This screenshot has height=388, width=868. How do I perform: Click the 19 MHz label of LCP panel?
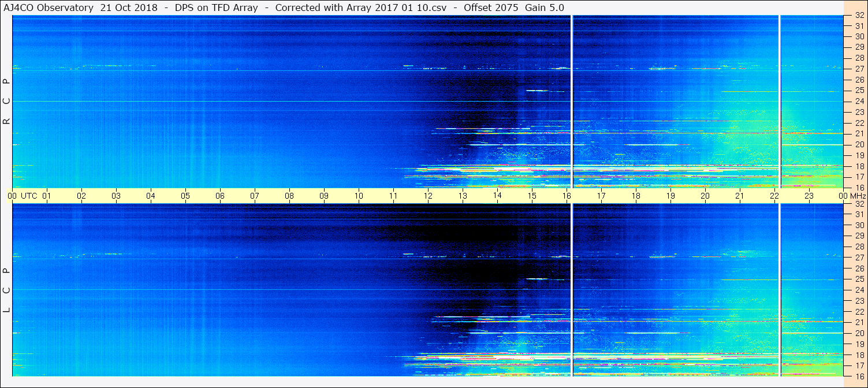pos(859,344)
